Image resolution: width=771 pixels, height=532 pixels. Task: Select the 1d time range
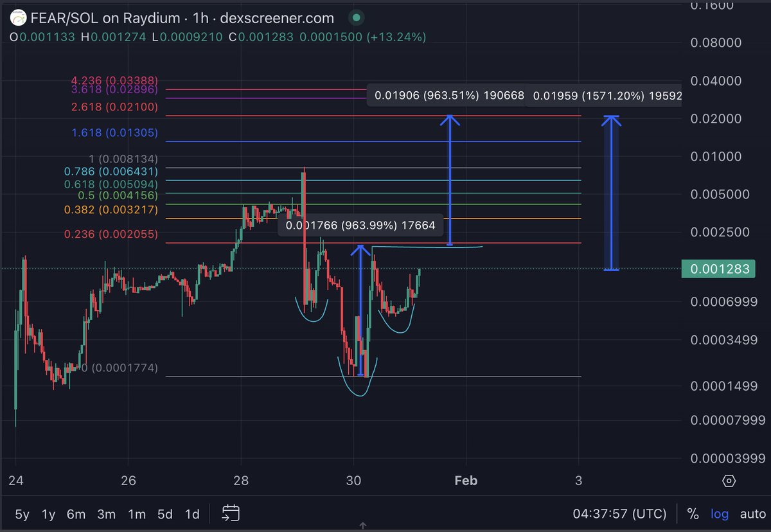click(x=191, y=514)
